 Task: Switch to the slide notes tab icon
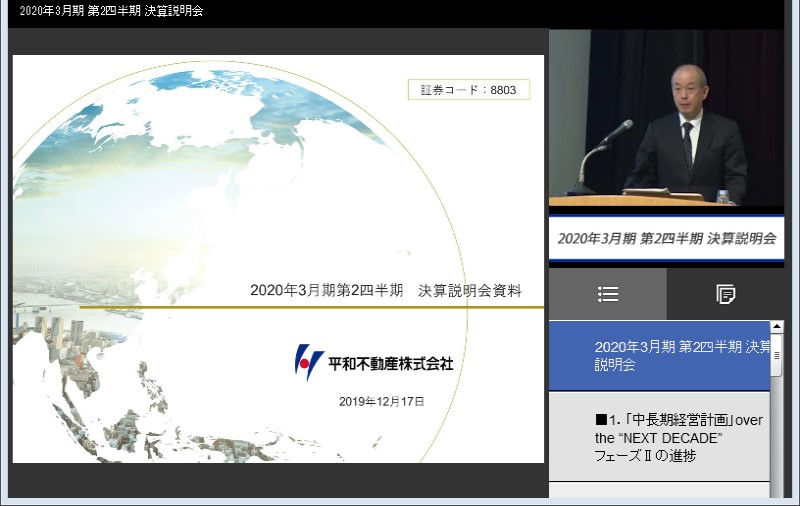725,294
